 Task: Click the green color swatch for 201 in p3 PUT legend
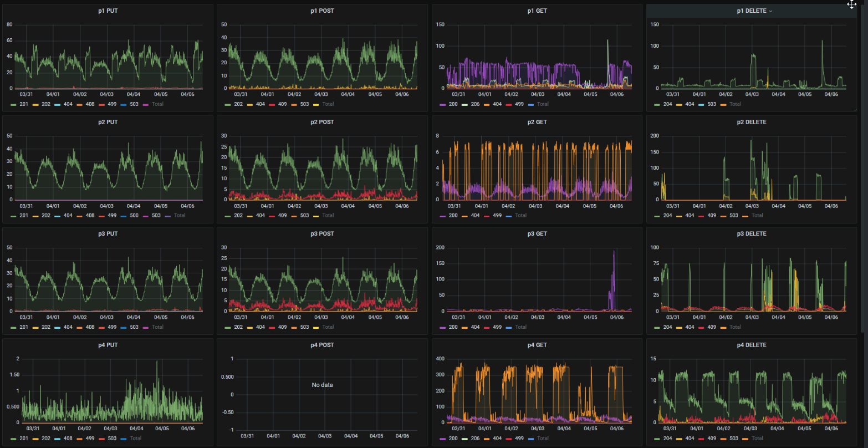click(14, 327)
